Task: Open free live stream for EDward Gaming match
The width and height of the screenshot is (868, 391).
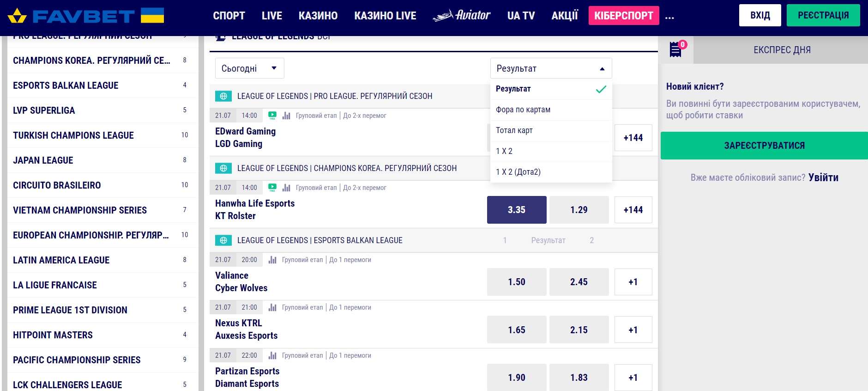Action: [272, 116]
